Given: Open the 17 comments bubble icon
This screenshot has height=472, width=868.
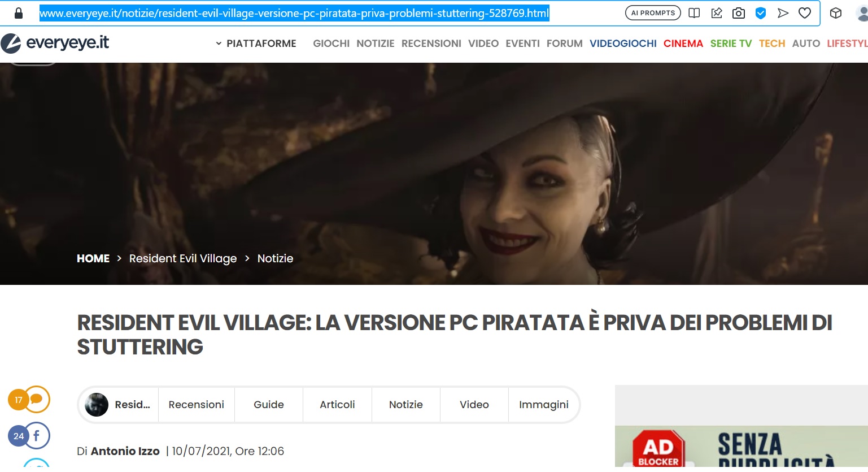Looking at the screenshot, I should coord(29,400).
